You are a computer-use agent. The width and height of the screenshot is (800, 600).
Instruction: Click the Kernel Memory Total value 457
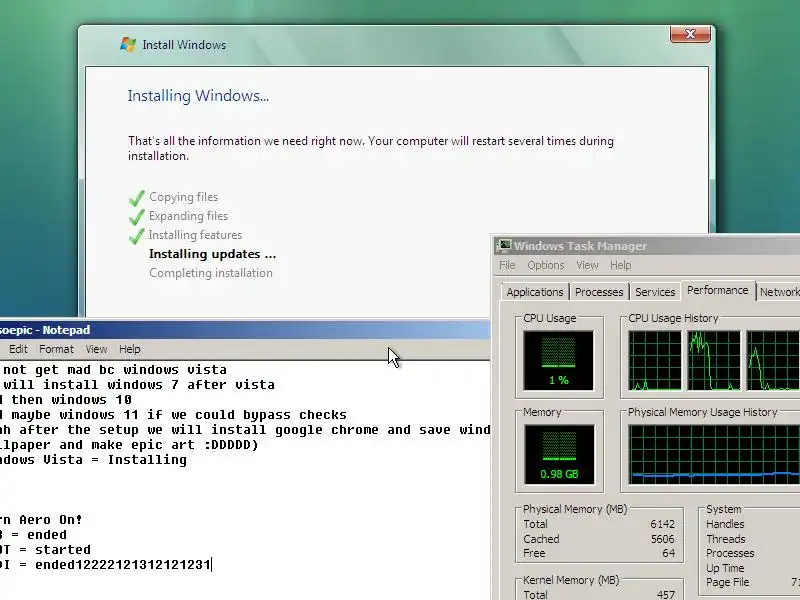pos(666,594)
